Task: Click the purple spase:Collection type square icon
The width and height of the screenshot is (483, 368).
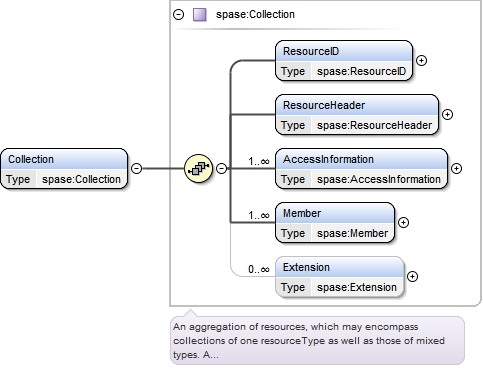Action: [x=200, y=15]
